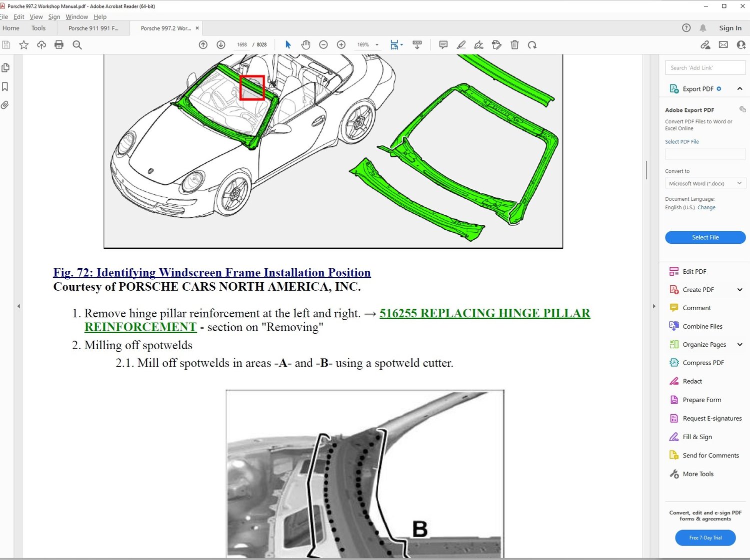Click the blue Select File button

point(705,237)
